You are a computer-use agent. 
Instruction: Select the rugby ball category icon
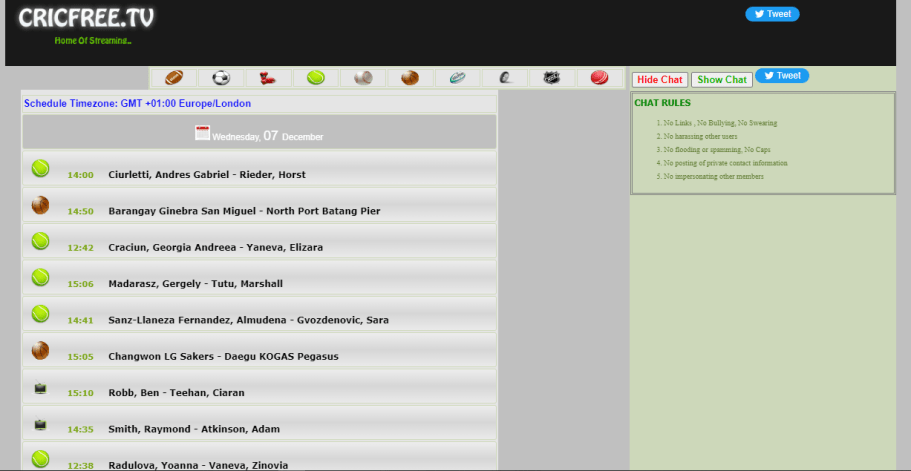click(457, 78)
